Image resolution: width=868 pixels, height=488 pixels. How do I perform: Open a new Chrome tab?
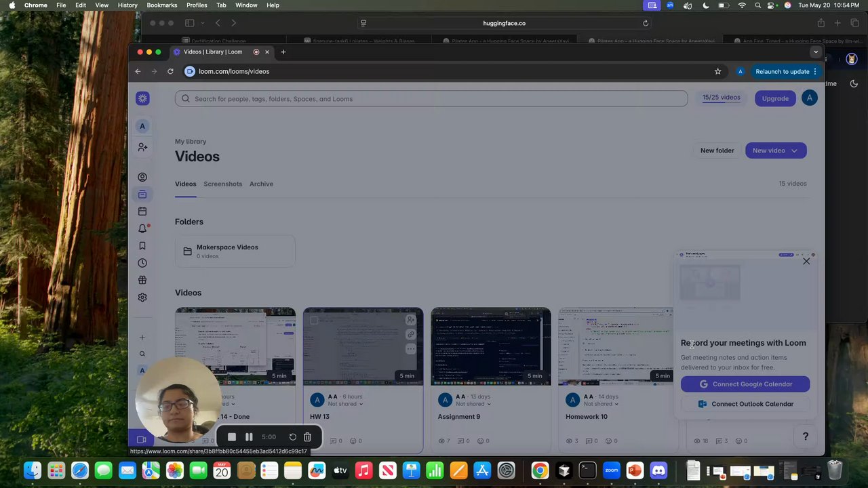tap(283, 52)
